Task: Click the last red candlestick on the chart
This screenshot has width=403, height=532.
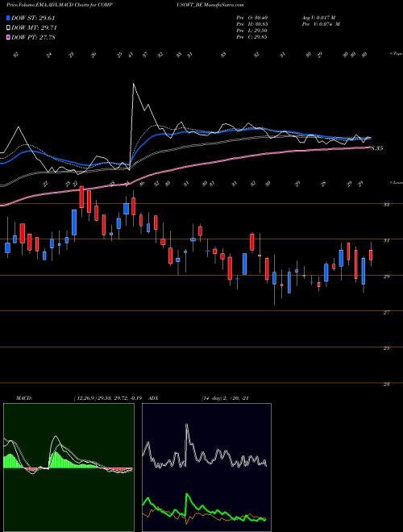Action: (x=371, y=256)
